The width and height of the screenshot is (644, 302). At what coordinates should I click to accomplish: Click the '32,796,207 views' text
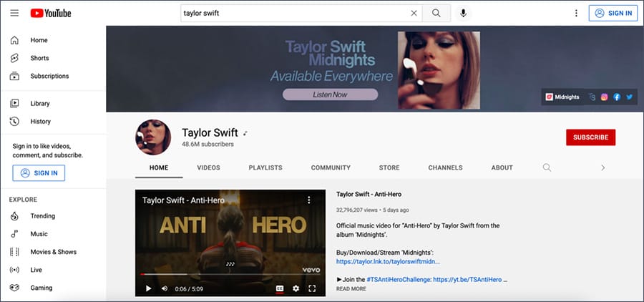tap(356, 210)
